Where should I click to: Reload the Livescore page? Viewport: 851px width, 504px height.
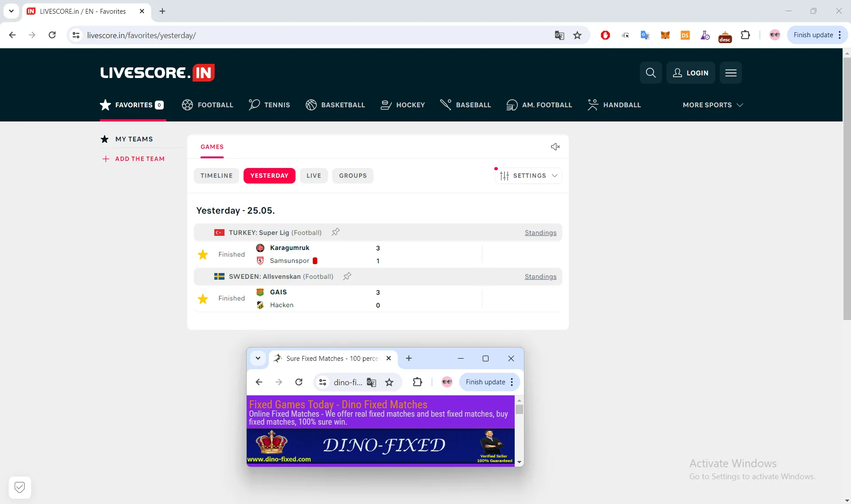click(52, 35)
